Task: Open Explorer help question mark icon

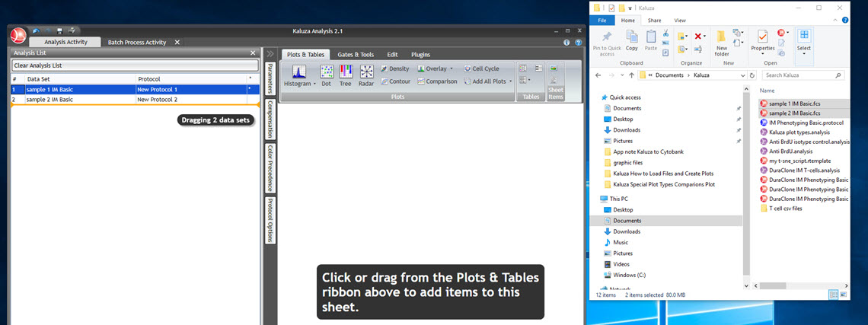Action: point(845,20)
